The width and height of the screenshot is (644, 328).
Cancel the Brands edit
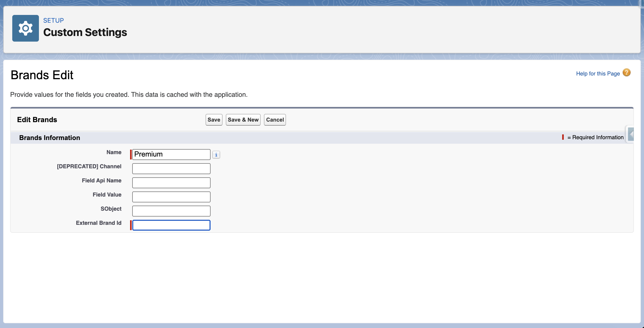pos(275,120)
